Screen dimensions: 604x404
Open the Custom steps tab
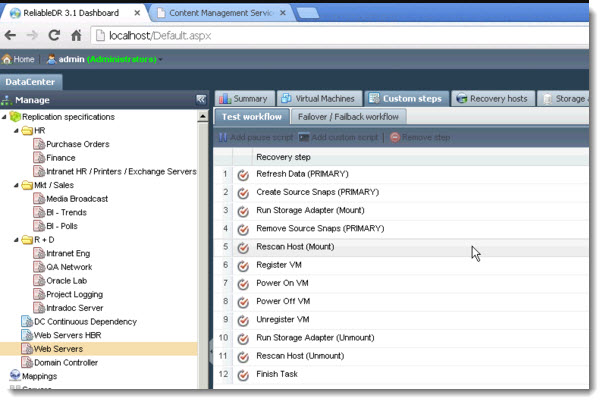tap(406, 99)
